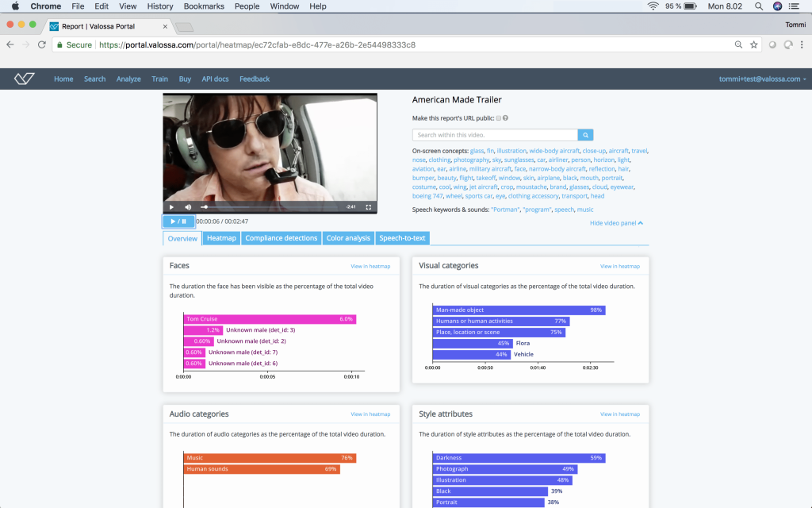
Task: Focus the Search within this video field
Action: coord(495,135)
